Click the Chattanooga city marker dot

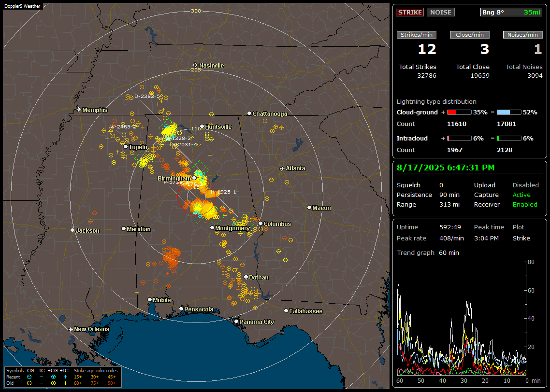point(249,113)
